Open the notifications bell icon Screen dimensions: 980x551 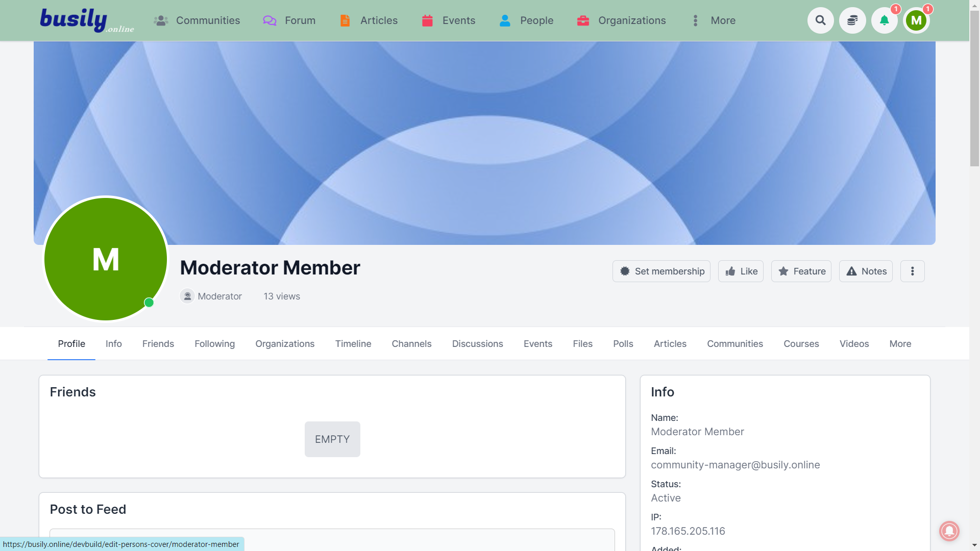tap(884, 20)
